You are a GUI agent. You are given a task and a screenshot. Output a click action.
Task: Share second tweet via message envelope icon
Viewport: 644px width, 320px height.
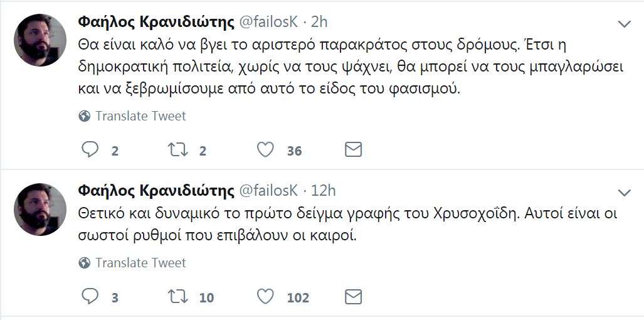(354, 297)
